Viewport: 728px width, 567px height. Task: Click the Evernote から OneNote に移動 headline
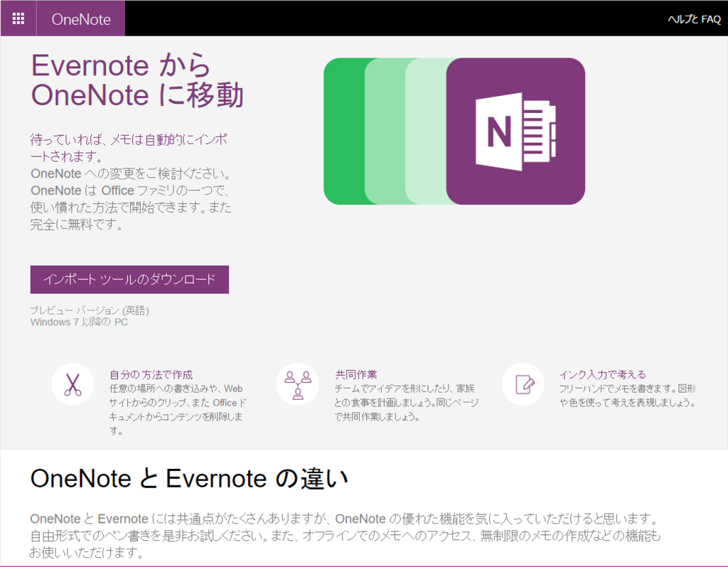click(x=137, y=80)
